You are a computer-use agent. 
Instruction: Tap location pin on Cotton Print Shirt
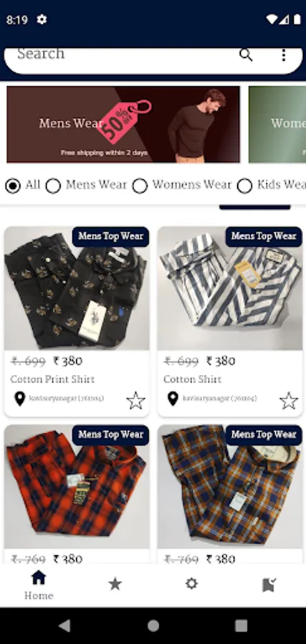(20, 399)
